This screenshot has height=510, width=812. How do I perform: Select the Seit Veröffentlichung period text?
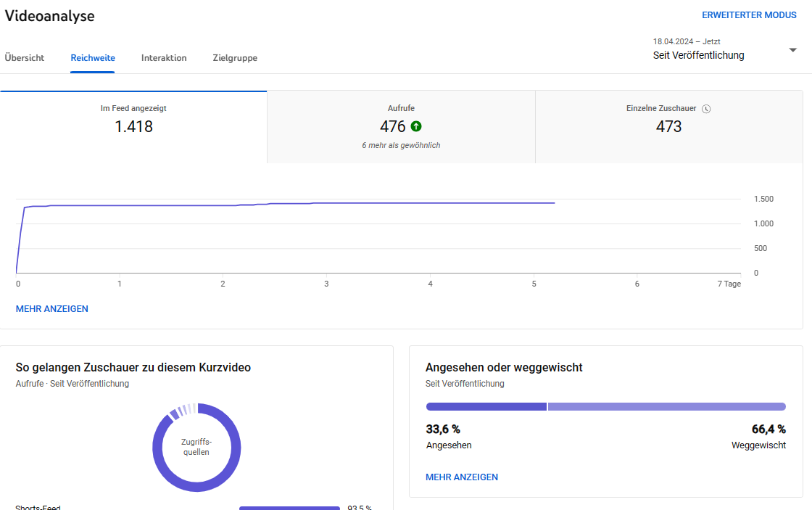tap(698, 55)
